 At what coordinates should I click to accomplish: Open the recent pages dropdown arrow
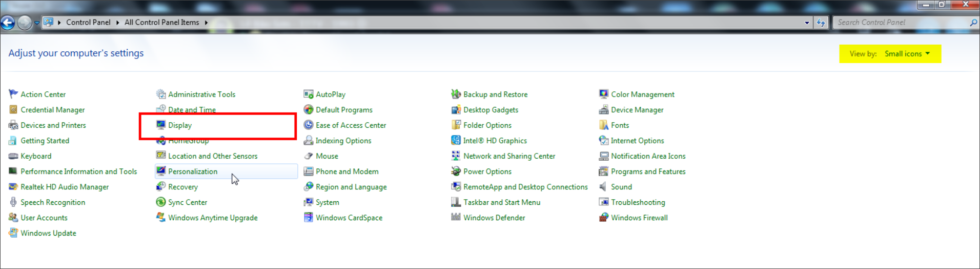[x=37, y=23]
